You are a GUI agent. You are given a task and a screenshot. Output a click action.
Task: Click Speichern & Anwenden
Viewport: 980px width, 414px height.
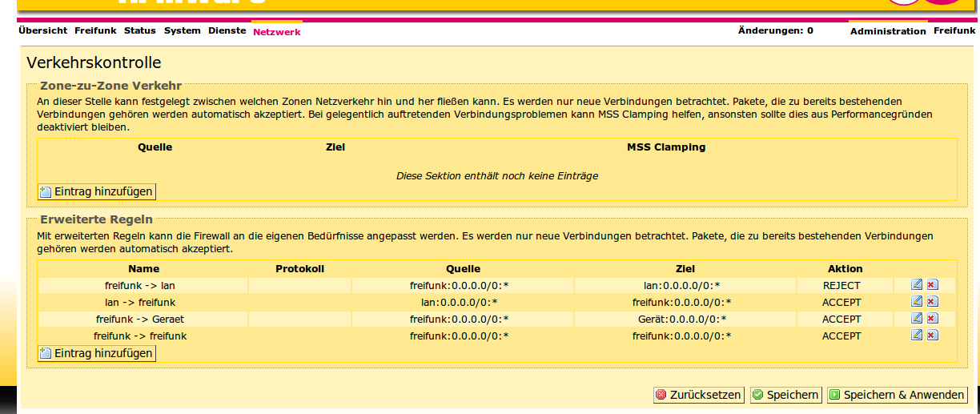(897, 395)
